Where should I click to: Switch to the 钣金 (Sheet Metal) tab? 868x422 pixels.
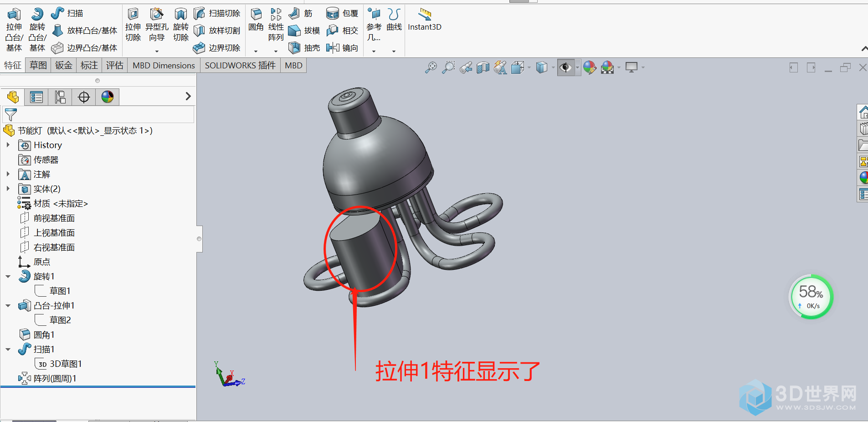coord(64,66)
